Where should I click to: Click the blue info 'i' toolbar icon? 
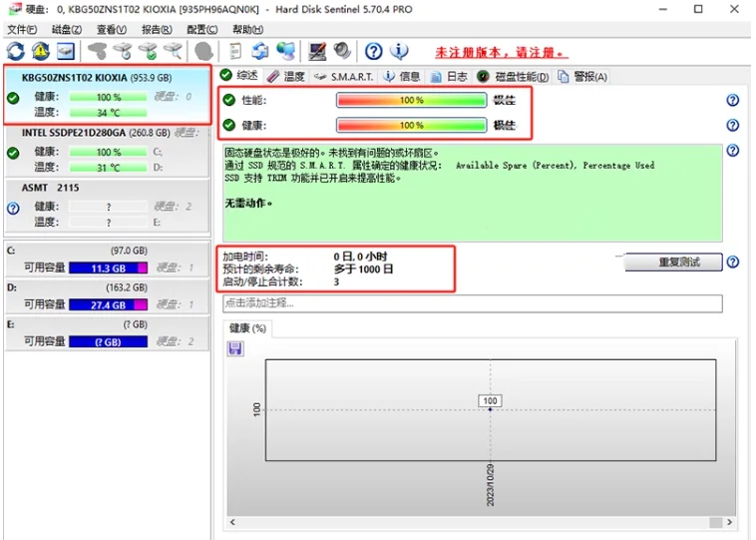(x=399, y=51)
